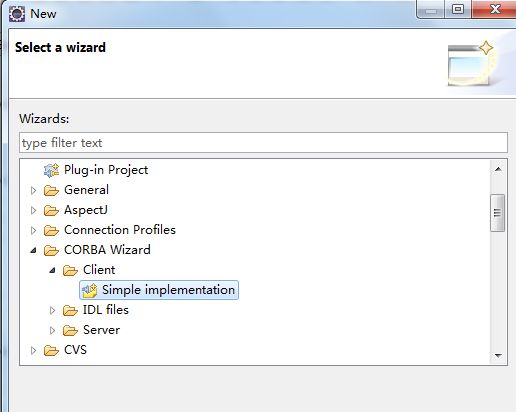Expand the General category
Image resolution: width=516 pixels, height=412 pixels.
click(x=33, y=190)
